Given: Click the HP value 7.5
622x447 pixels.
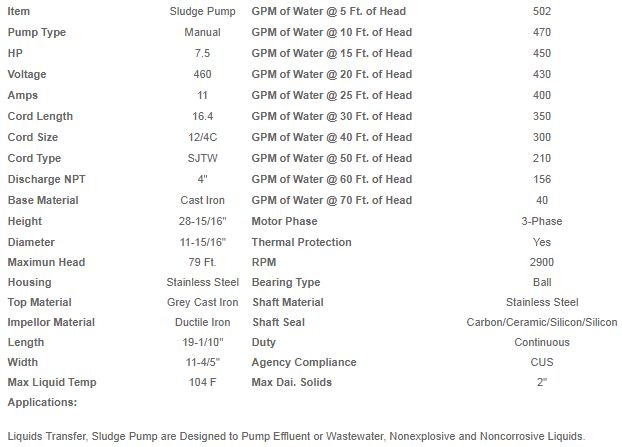Looking at the screenshot, I should [x=202, y=53].
